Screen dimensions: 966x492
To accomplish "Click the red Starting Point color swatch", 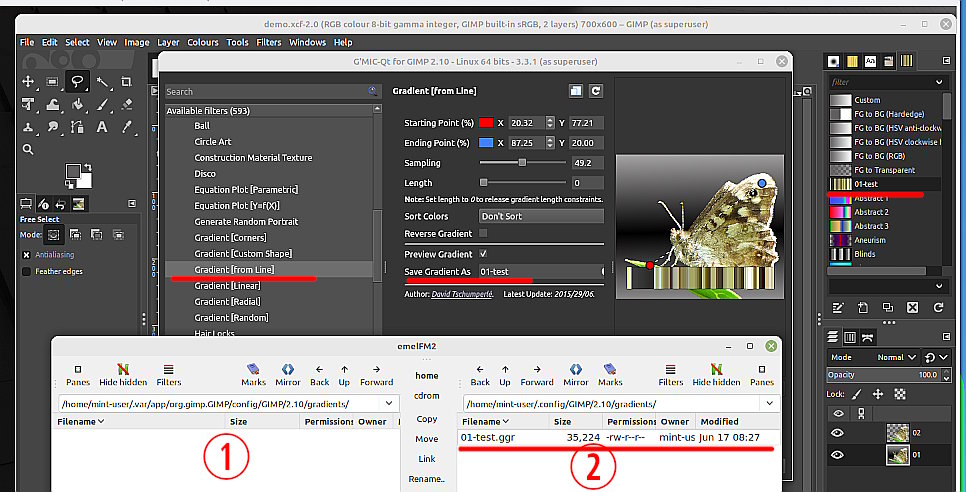I will [x=486, y=123].
